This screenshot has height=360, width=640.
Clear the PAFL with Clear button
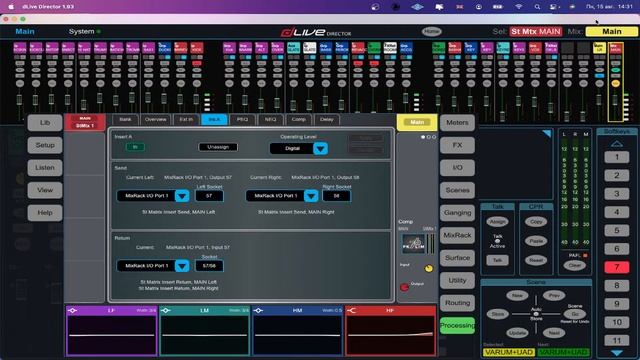(x=575, y=265)
